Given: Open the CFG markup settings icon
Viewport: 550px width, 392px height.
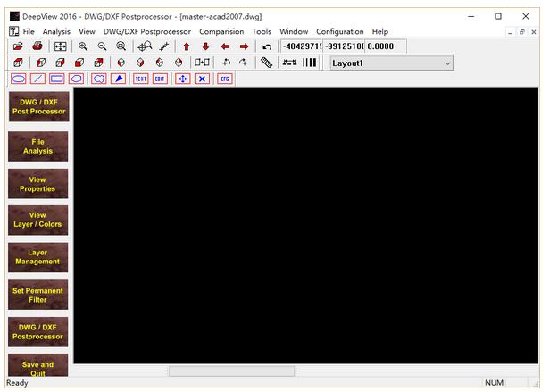Looking at the screenshot, I should coord(225,79).
